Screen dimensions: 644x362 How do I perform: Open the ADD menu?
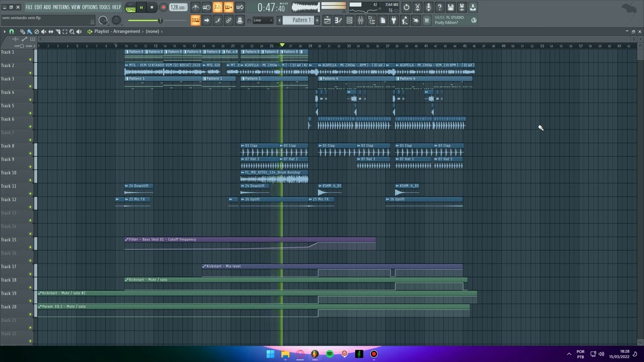point(47,7)
